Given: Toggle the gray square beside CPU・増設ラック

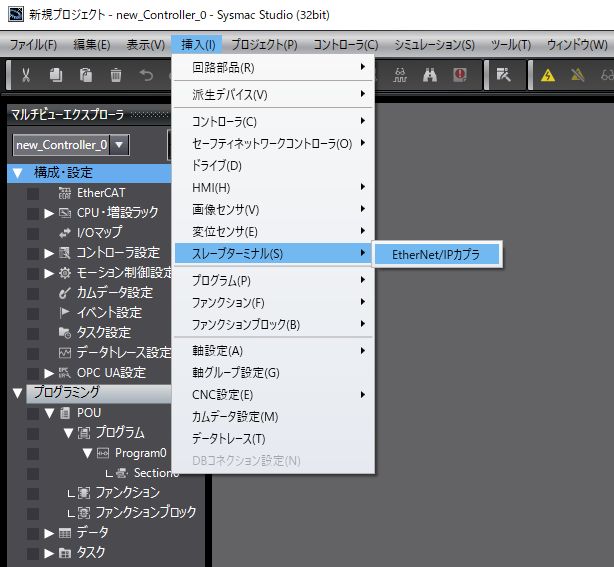Looking at the screenshot, I should (x=33, y=213).
